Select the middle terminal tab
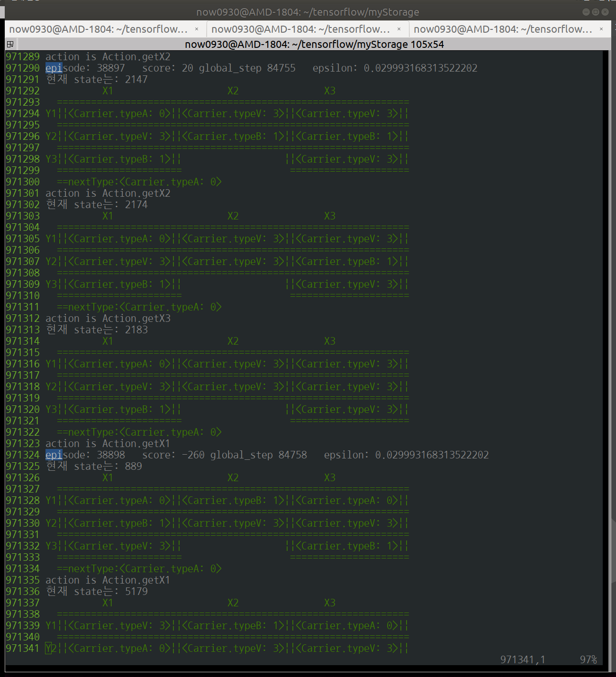The image size is (616, 677). coord(300,29)
